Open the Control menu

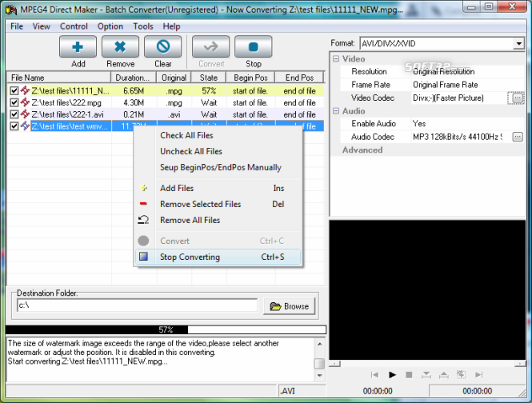74,26
